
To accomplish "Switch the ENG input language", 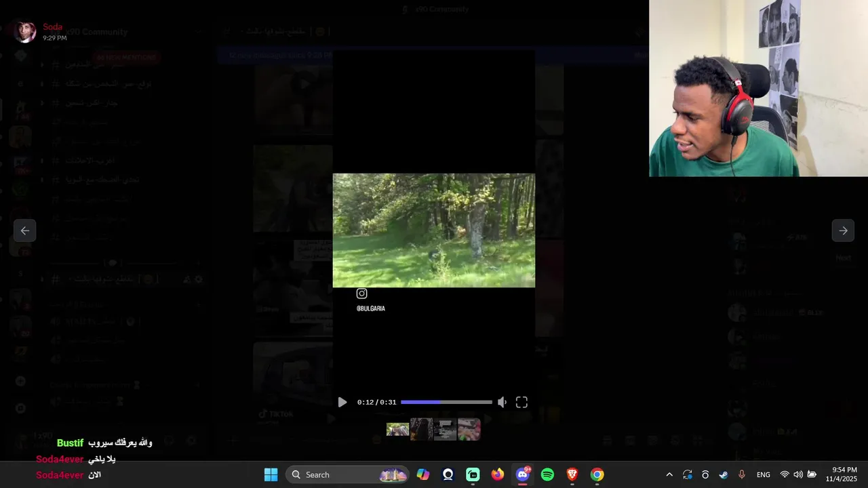I will (764, 474).
